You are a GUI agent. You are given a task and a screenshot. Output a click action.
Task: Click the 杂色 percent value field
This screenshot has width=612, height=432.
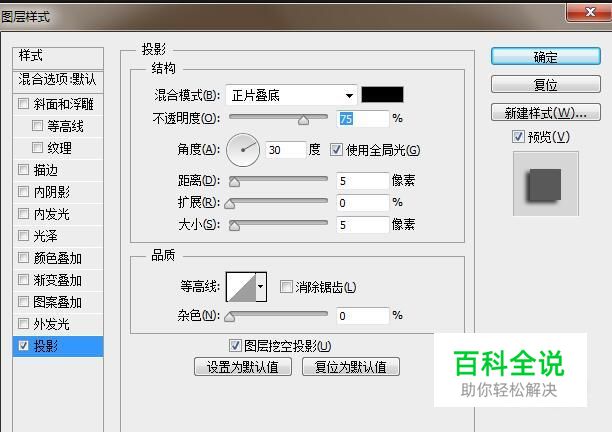(363, 316)
